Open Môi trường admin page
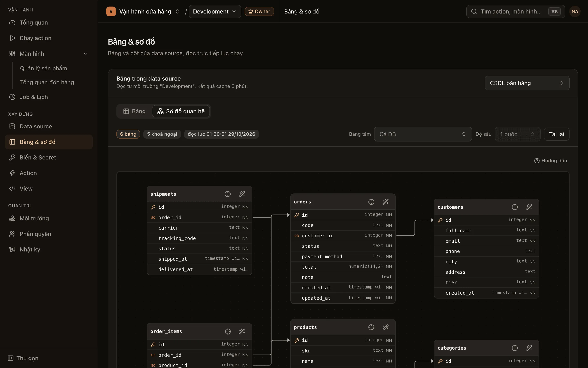 point(49,219)
